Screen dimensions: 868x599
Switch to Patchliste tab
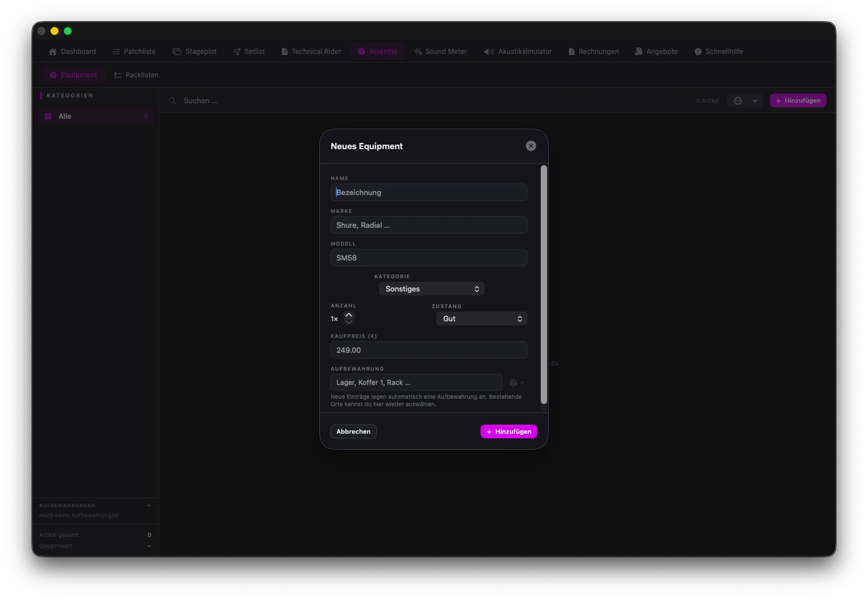click(x=134, y=52)
